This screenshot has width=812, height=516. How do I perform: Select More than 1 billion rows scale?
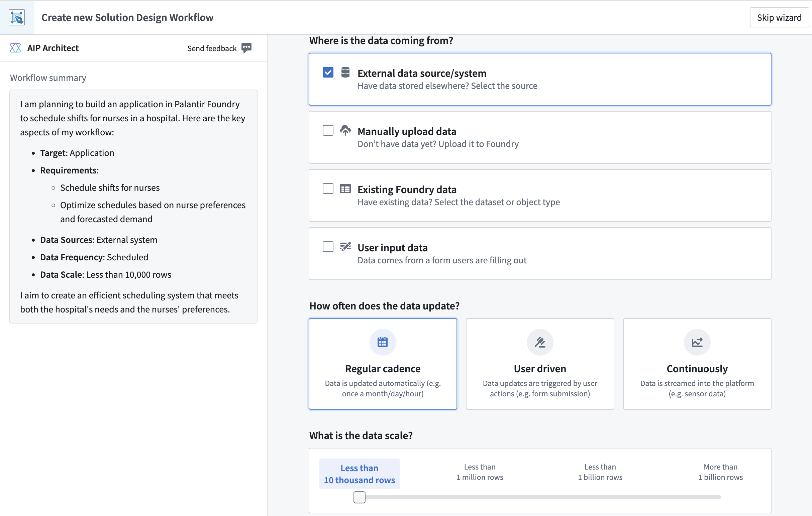(721, 472)
